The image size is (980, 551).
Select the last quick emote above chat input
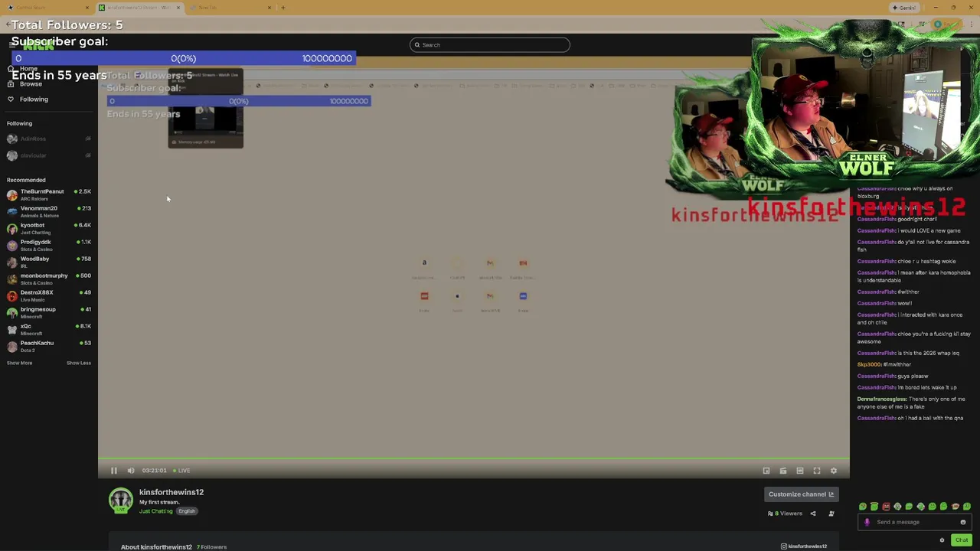coord(967,507)
